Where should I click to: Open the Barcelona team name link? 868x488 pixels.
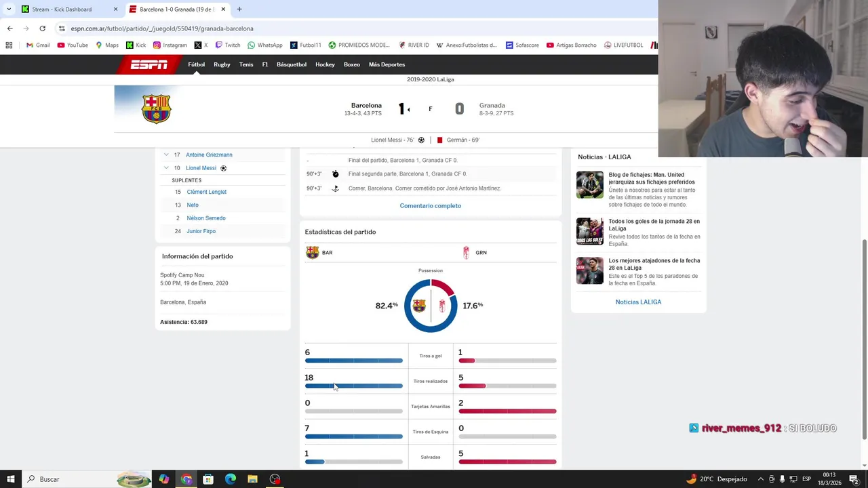(x=366, y=106)
